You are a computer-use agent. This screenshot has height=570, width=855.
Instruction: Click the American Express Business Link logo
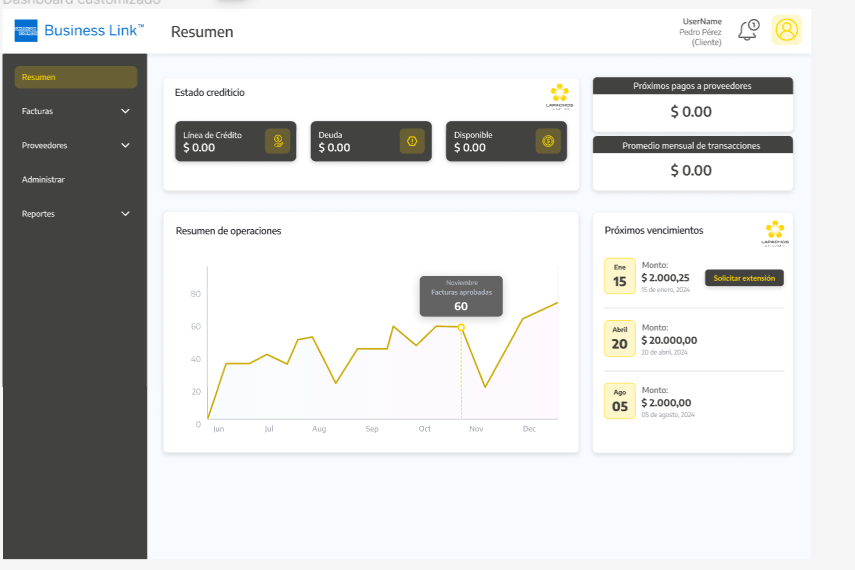click(x=79, y=31)
